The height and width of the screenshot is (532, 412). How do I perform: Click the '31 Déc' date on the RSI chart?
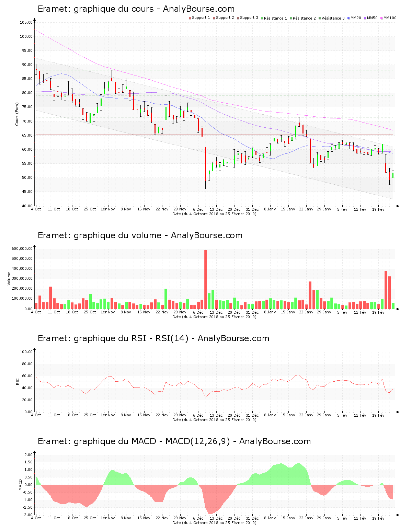tap(252, 415)
